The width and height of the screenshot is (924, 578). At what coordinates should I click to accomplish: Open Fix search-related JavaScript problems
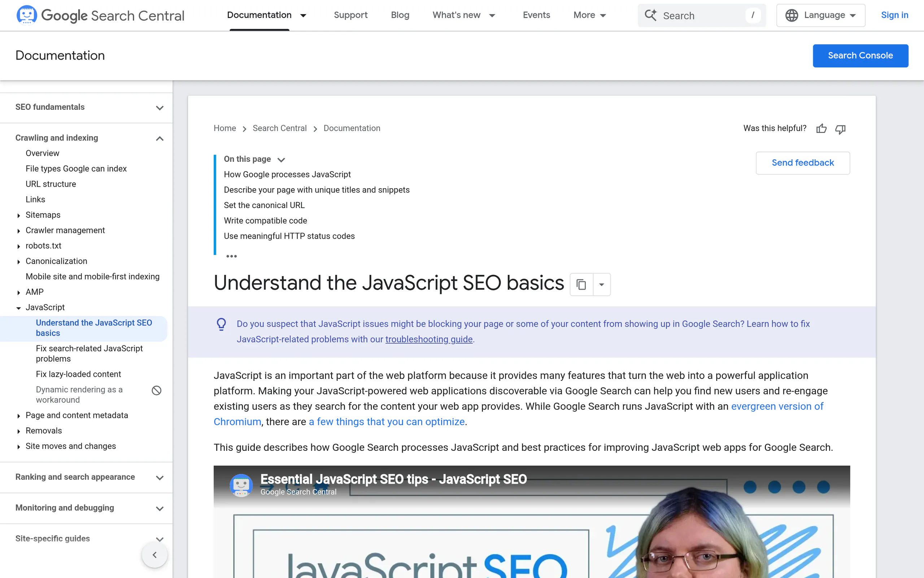click(89, 354)
